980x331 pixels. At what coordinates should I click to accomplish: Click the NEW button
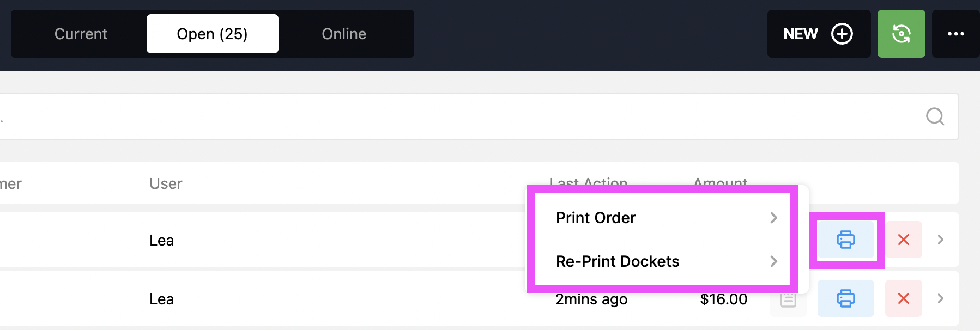(801, 34)
